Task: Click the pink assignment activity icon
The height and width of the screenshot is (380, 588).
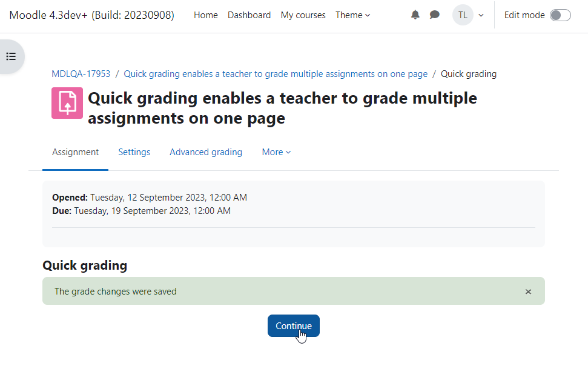Action: [x=67, y=103]
